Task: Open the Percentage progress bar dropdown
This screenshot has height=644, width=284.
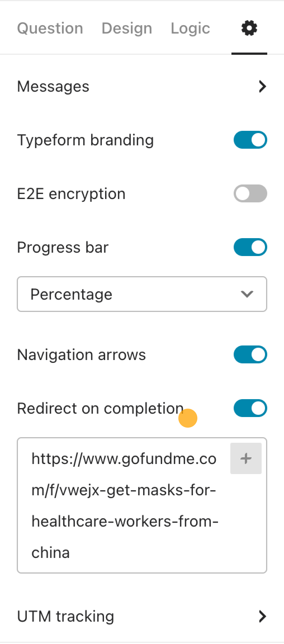Action: click(142, 294)
